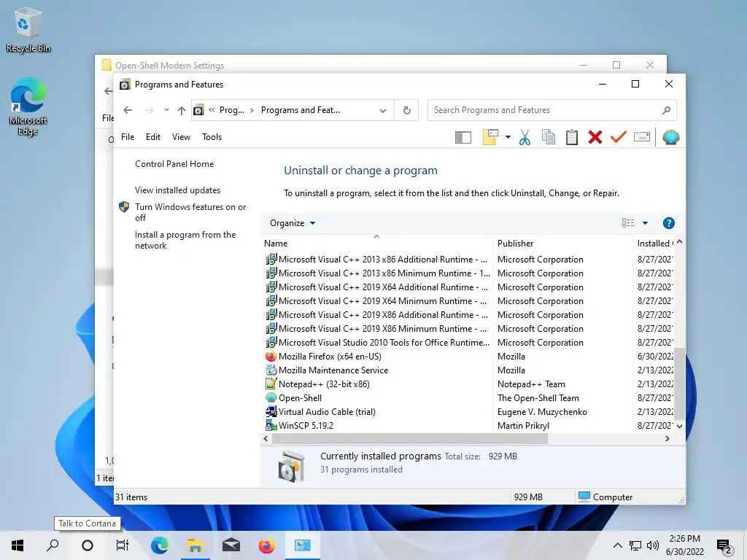Click the blue Help question mark icon
The image size is (747, 560).
pos(668,223)
